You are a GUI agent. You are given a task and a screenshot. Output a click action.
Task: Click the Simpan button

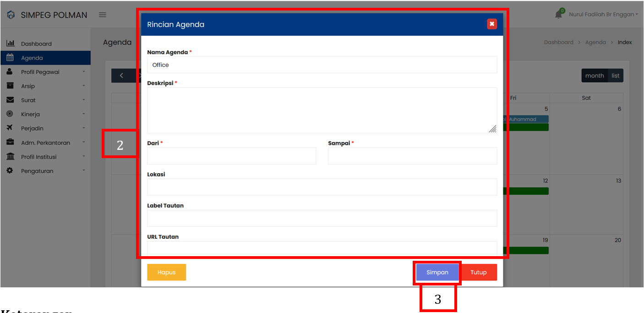click(x=437, y=272)
